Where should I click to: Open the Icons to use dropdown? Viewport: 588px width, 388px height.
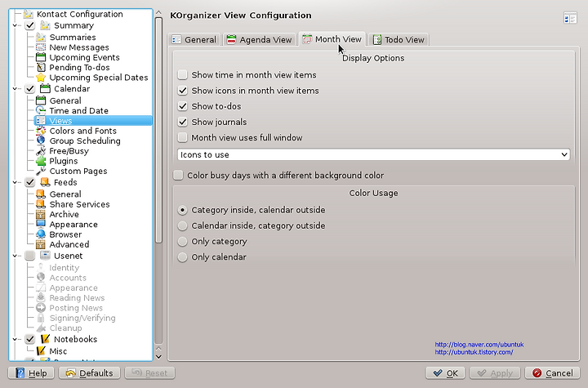point(373,154)
